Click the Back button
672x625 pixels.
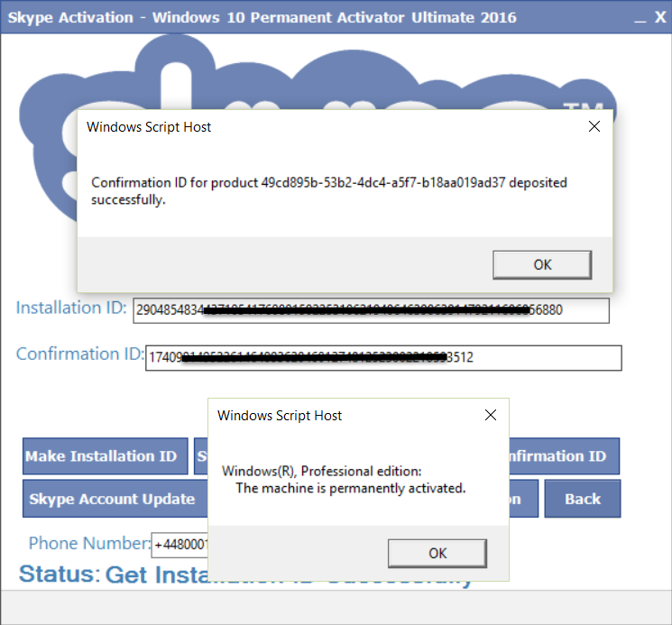click(583, 499)
